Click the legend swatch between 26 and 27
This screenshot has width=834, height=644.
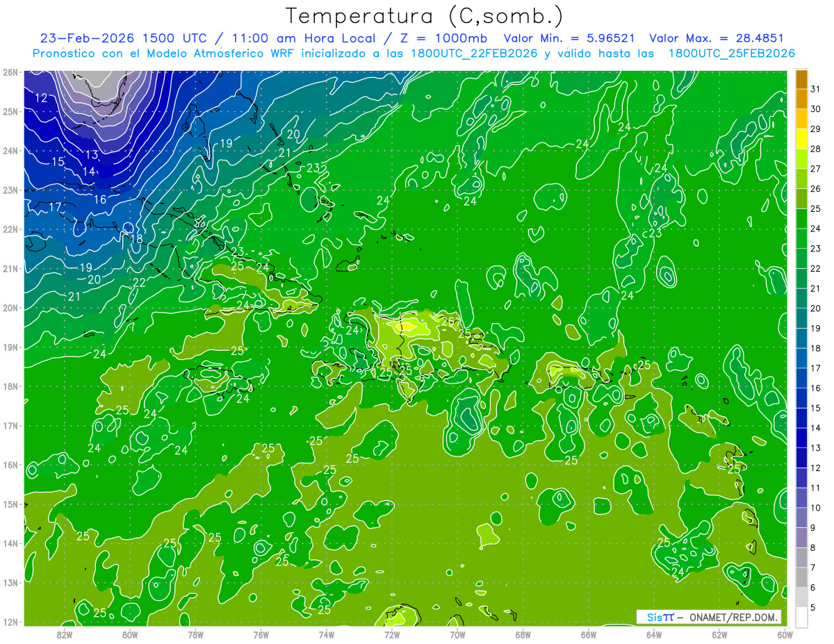pyautogui.click(x=801, y=178)
